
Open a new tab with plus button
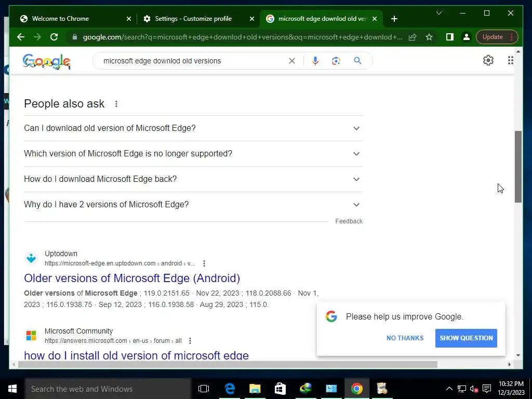[394, 19]
